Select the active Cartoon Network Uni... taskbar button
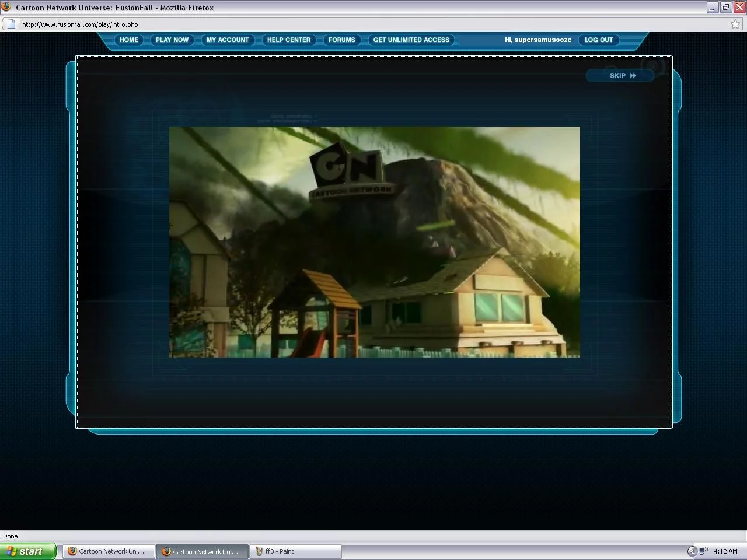Image resolution: width=747 pixels, height=560 pixels. [202, 551]
